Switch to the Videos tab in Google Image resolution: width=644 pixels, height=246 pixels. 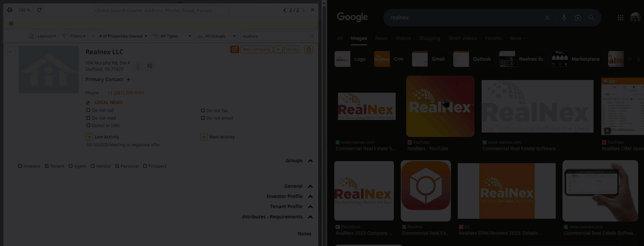(x=403, y=38)
